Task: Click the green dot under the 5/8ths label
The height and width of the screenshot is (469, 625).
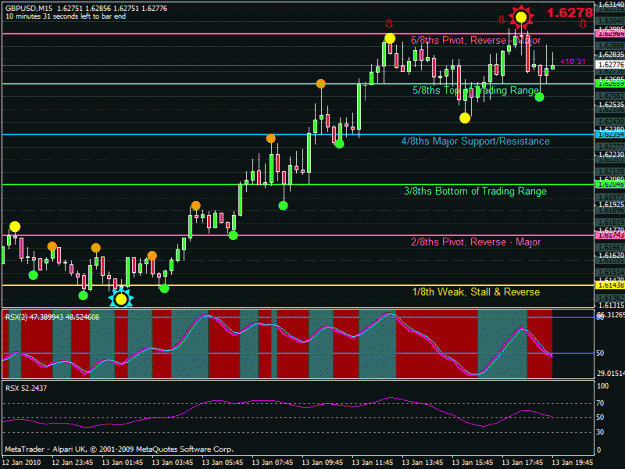Action: (x=539, y=97)
